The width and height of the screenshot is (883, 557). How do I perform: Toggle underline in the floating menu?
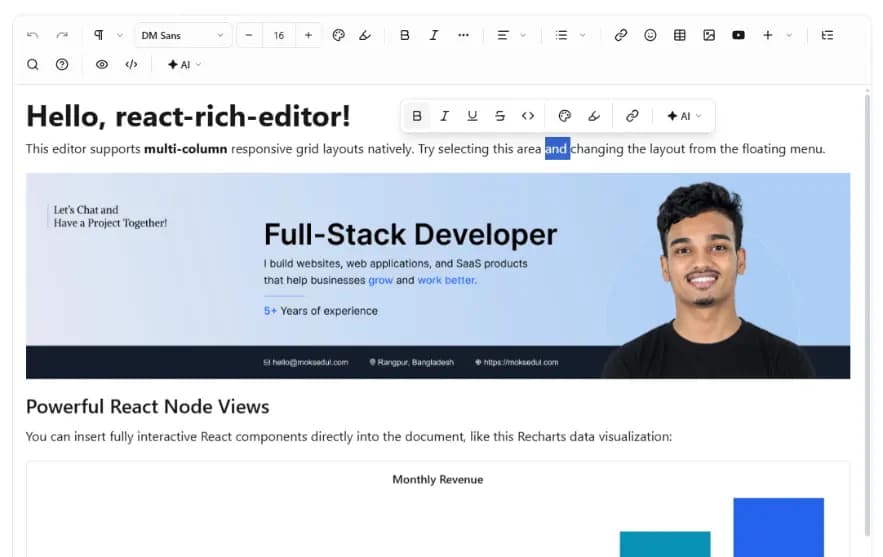point(472,116)
